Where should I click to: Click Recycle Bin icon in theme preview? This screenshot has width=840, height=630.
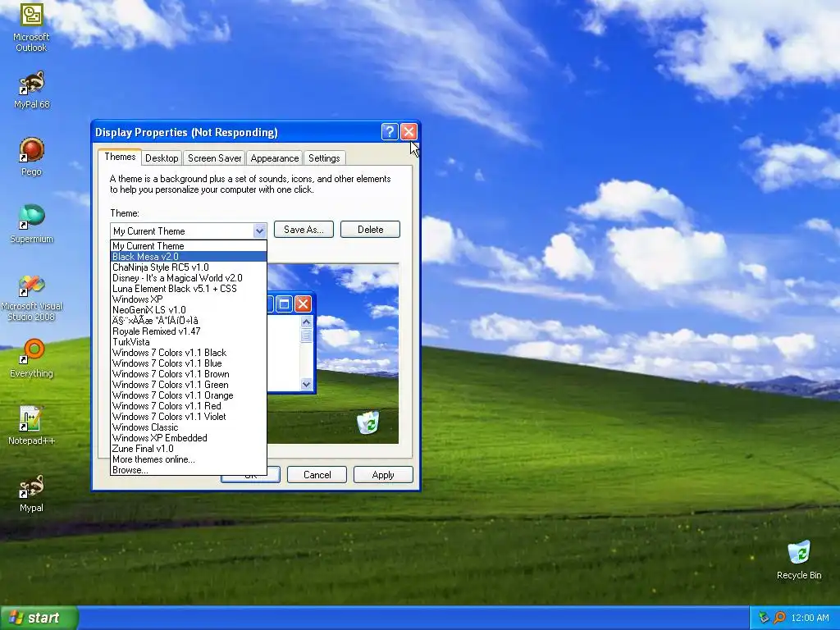tap(368, 422)
